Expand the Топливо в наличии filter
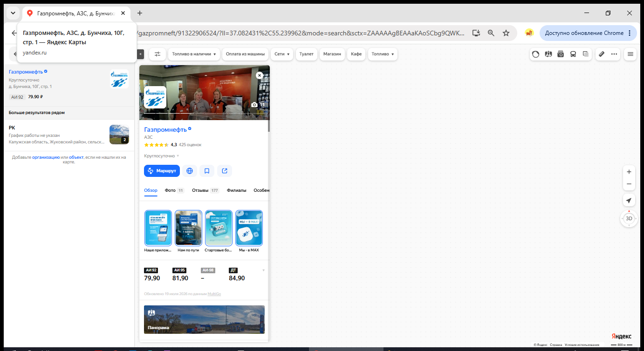Screen dimensions: 644x351 pyautogui.click(x=194, y=54)
